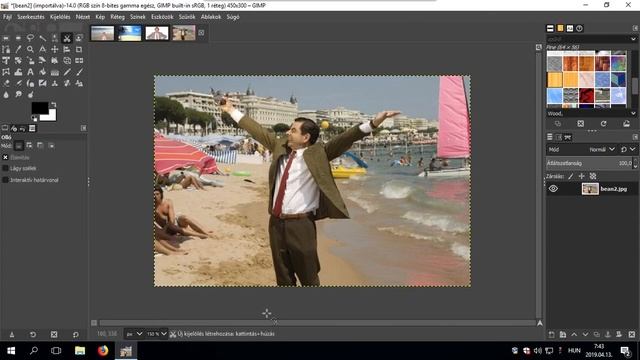Image resolution: width=640 pixels, height=360 pixels.
Task: Select the Rectangle Select tool
Action: pos(6,38)
